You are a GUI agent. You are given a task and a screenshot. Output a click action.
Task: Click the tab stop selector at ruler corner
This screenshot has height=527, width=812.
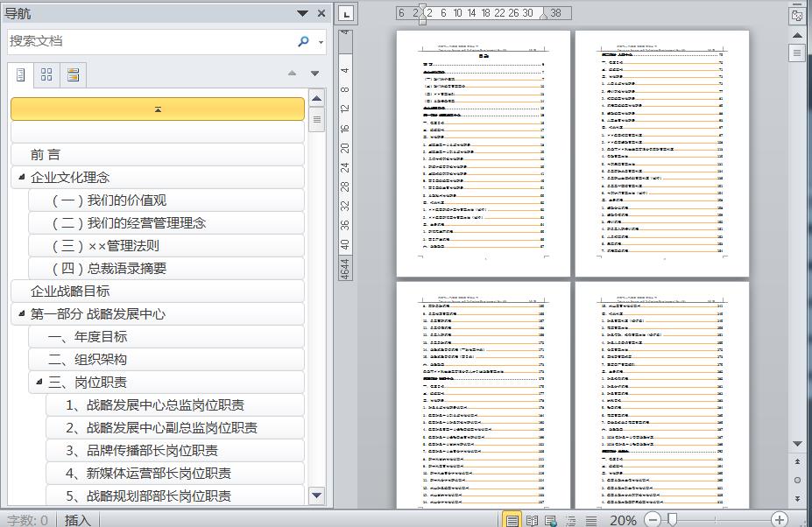tap(347, 14)
